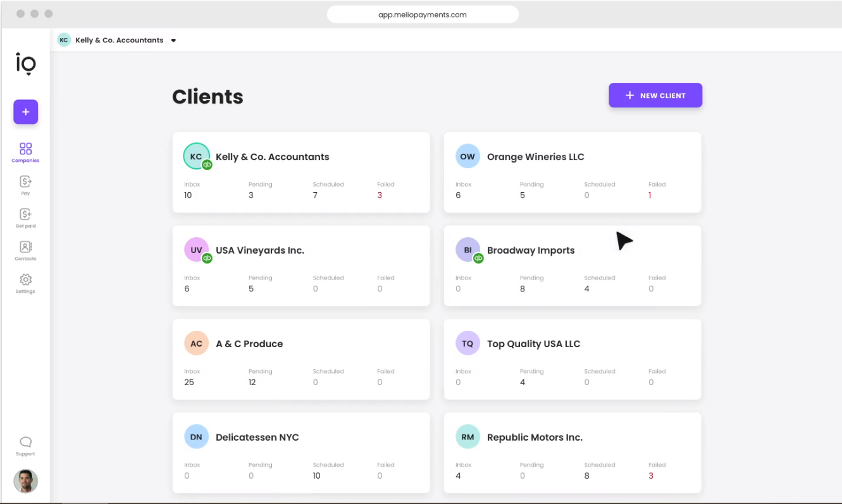The width and height of the screenshot is (842, 504).
Task: Open the Orange Wineries LLC client name
Action: point(536,157)
